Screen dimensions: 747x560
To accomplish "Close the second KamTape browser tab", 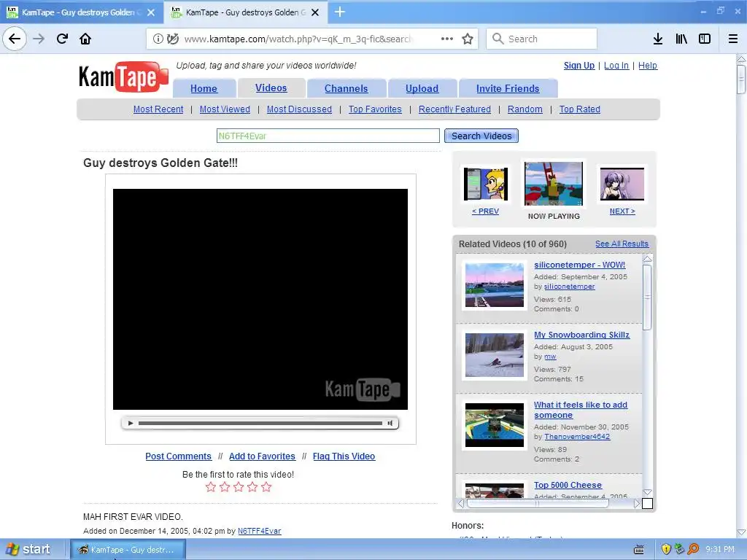I will click(315, 12).
